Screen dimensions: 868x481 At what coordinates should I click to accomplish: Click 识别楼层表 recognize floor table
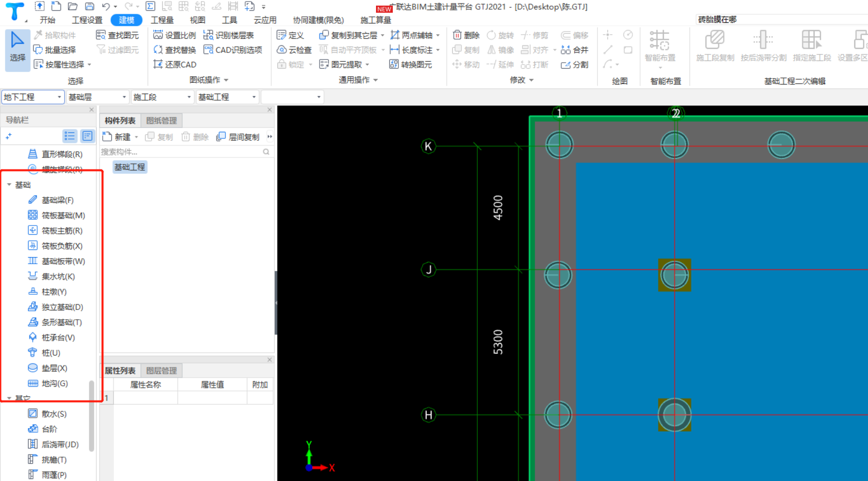tap(228, 35)
